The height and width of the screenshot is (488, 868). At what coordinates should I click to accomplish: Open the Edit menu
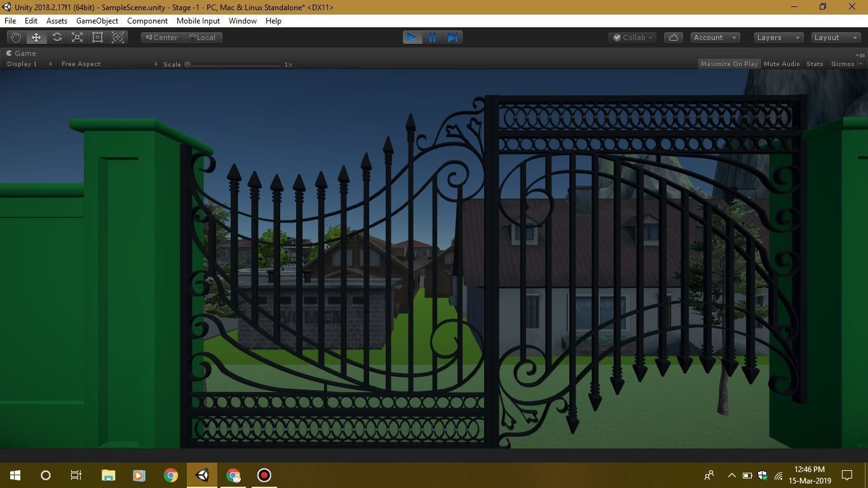[x=31, y=21]
